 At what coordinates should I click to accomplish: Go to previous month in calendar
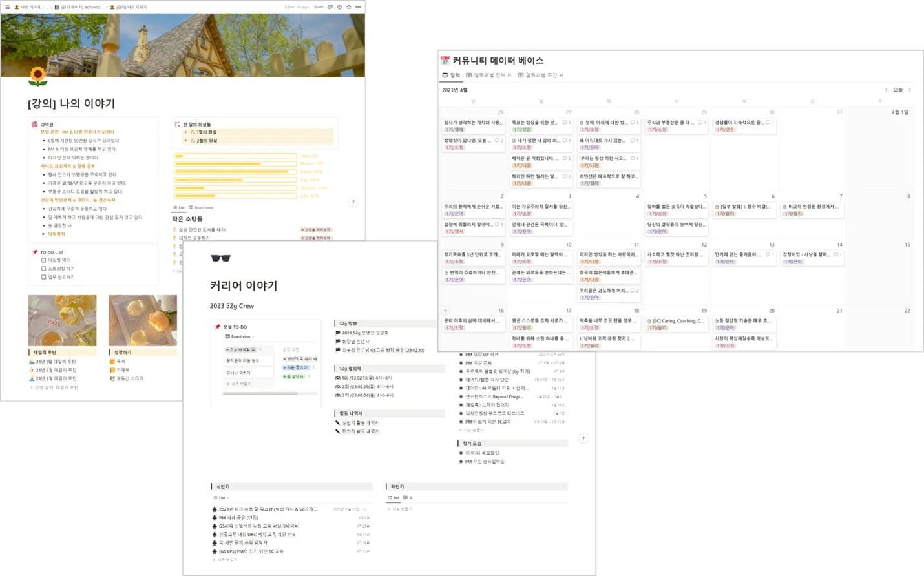click(886, 90)
